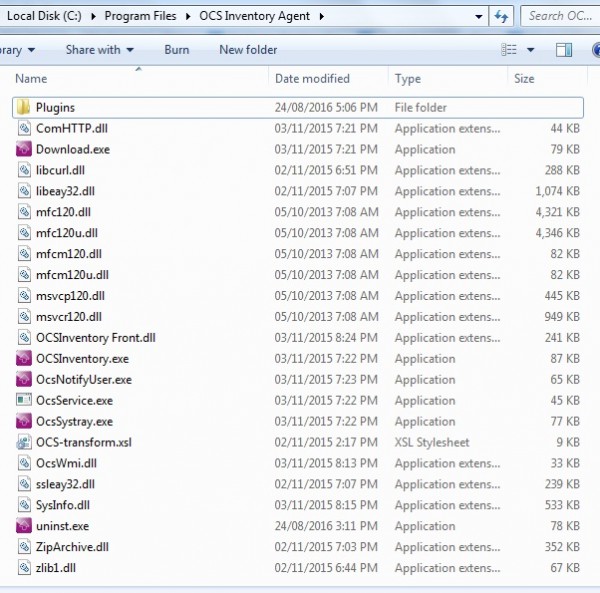Select the mfcm120.dll file icon
The width and height of the screenshot is (600, 593).
click(x=24, y=254)
